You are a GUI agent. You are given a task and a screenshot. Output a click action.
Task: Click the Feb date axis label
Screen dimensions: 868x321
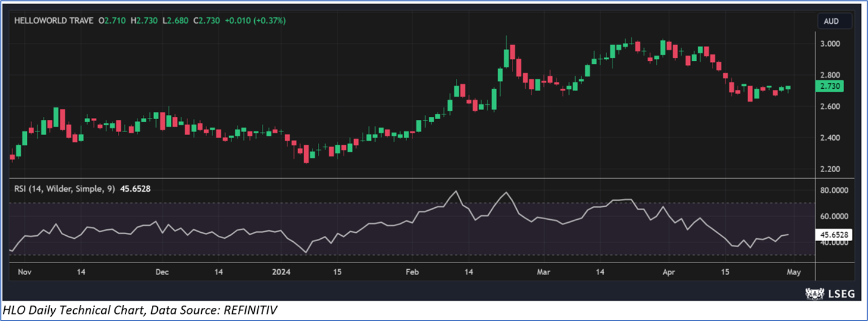(x=412, y=272)
